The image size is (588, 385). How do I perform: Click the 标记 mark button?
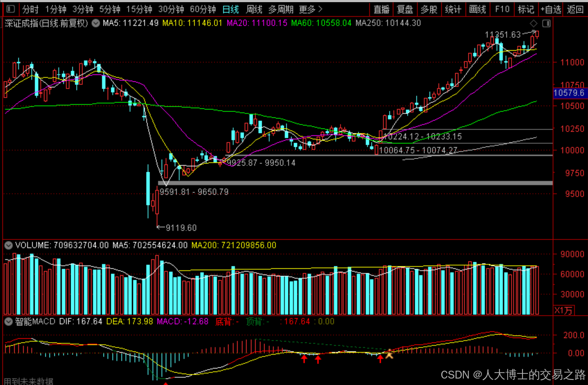(526, 9)
